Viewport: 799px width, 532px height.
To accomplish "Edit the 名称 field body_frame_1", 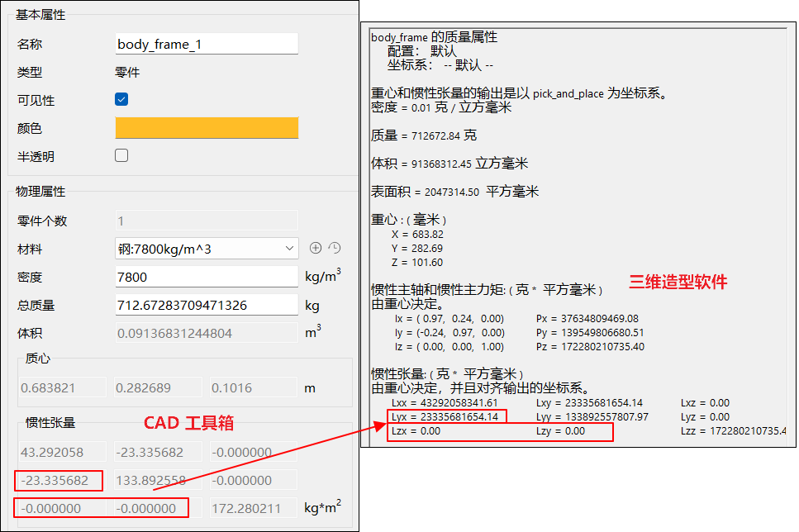I will point(207,45).
